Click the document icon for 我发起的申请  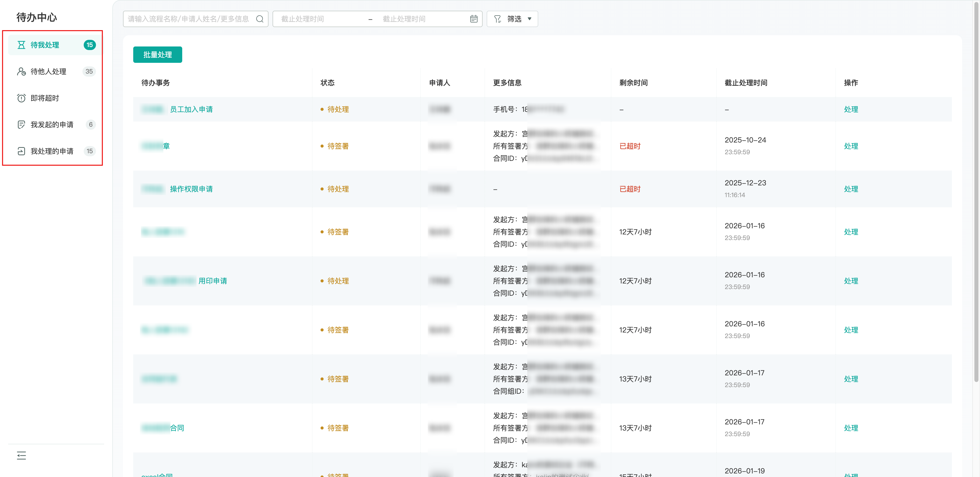pyautogui.click(x=21, y=124)
